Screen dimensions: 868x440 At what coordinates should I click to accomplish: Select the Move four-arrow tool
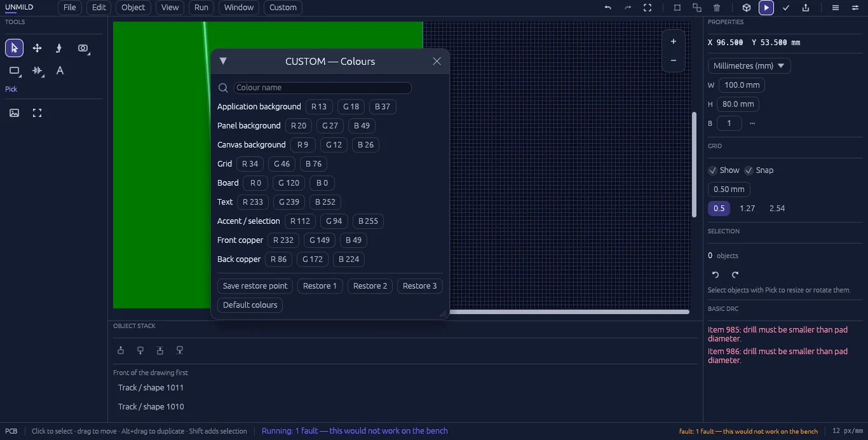(37, 48)
